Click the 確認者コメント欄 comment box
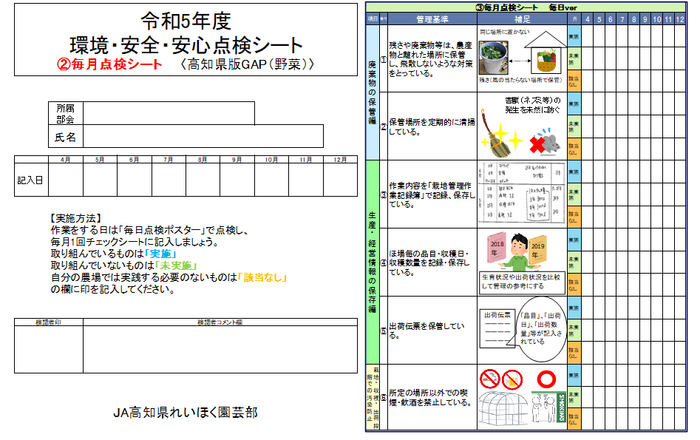700x440 pixels. (x=220, y=349)
